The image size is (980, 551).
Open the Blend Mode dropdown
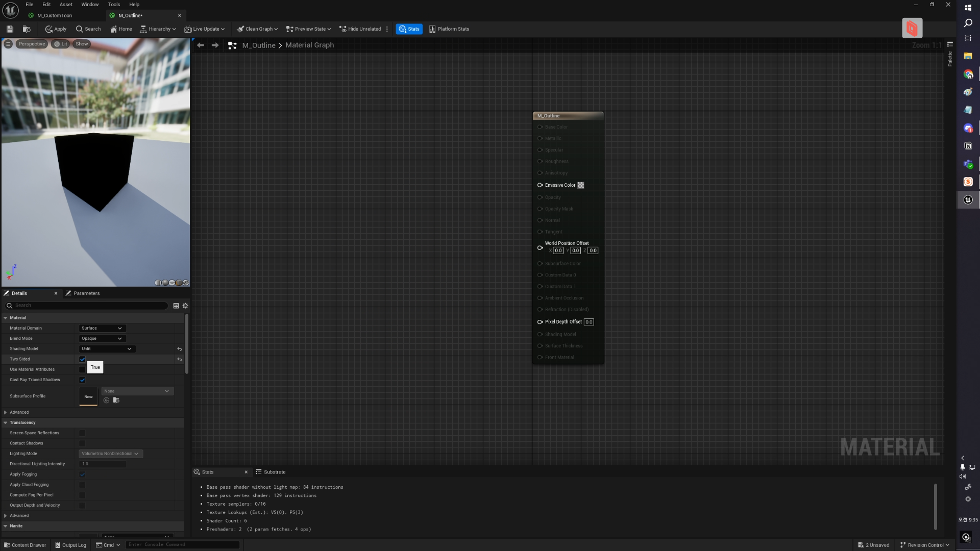click(102, 338)
